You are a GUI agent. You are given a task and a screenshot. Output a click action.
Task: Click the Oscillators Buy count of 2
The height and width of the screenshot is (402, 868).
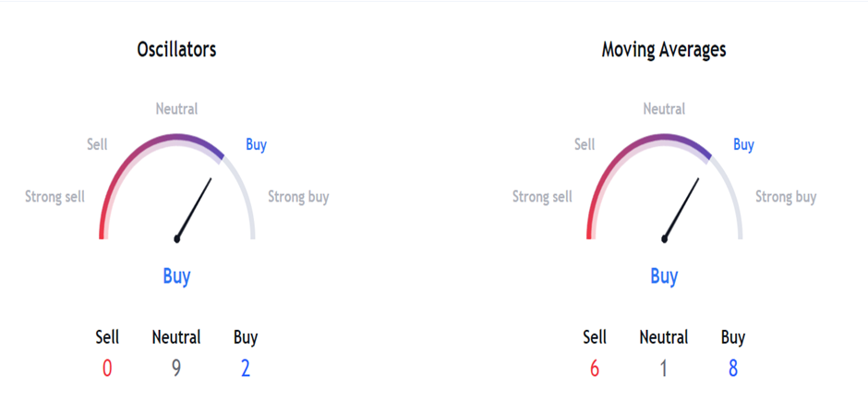pos(246,368)
